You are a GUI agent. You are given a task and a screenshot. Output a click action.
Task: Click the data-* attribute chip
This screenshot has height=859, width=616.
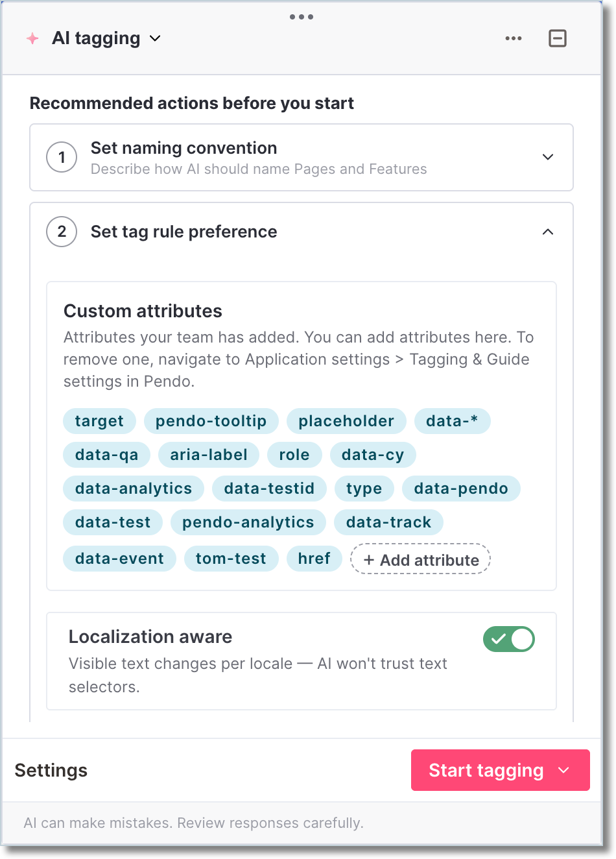coord(452,421)
